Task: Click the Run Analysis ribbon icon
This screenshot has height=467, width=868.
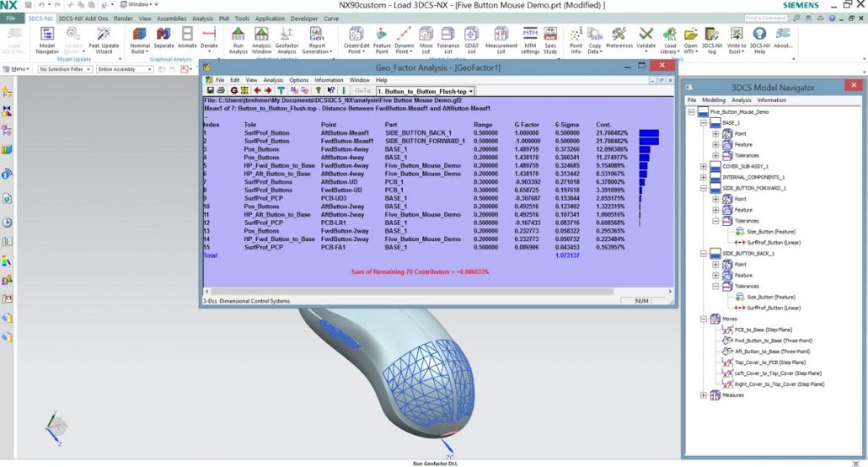Action: click(x=238, y=38)
